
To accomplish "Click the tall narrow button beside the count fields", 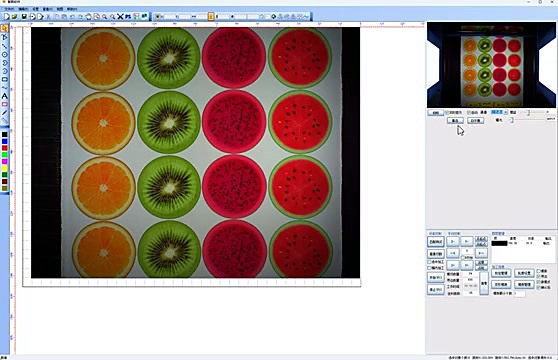I will pyautogui.click(x=484, y=283).
